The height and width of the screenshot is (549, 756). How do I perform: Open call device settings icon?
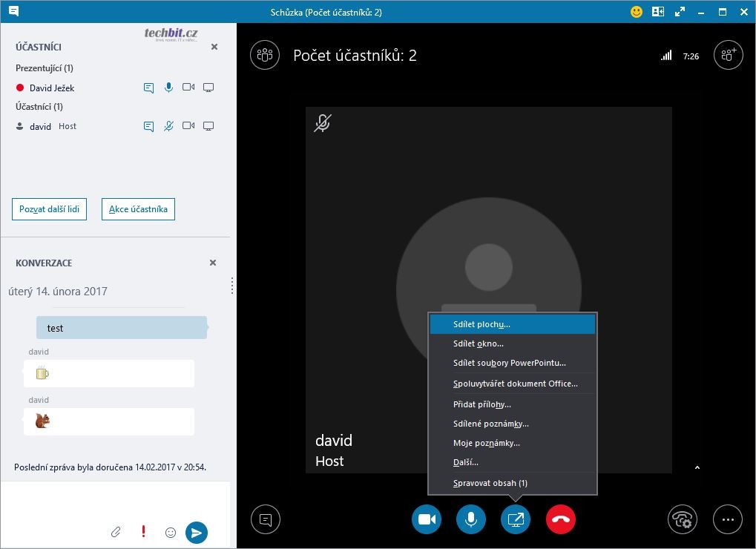[x=682, y=519]
